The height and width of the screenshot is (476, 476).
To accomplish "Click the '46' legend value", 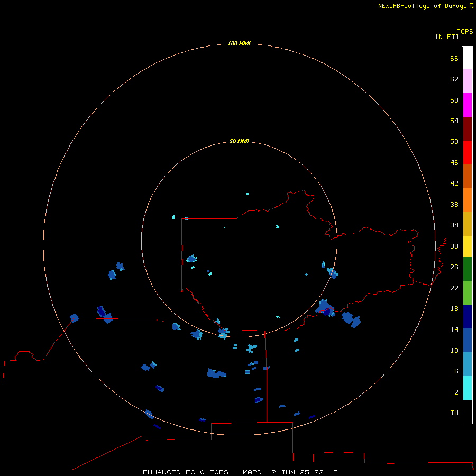I will (x=454, y=162).
